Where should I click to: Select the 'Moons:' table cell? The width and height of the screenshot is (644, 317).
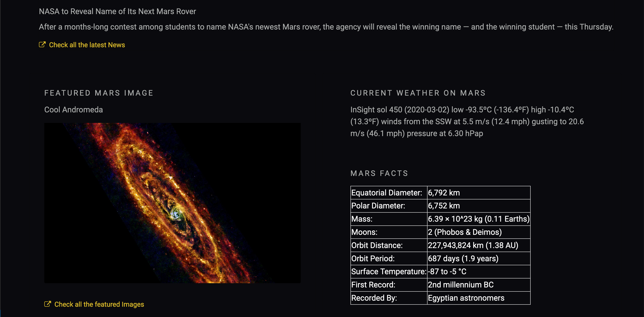click(x=389, y=232)
